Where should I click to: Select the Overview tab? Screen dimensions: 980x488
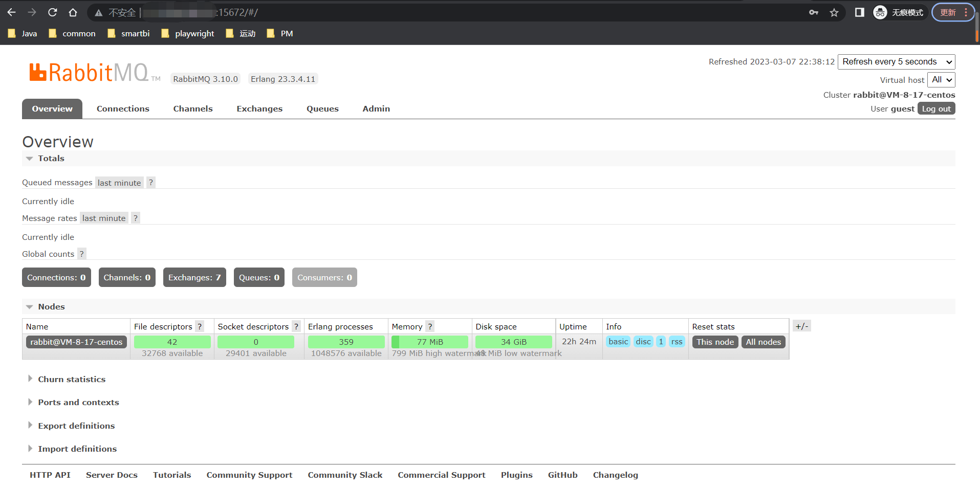coord(52,109)
